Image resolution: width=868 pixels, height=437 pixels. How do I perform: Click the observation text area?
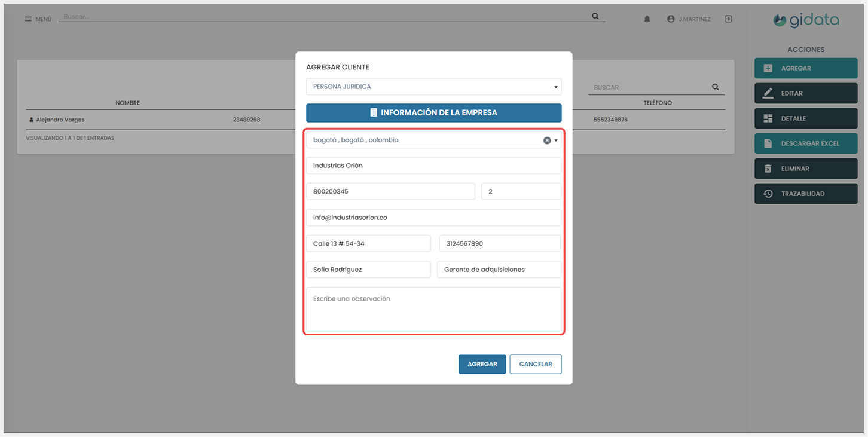point(433,309)
